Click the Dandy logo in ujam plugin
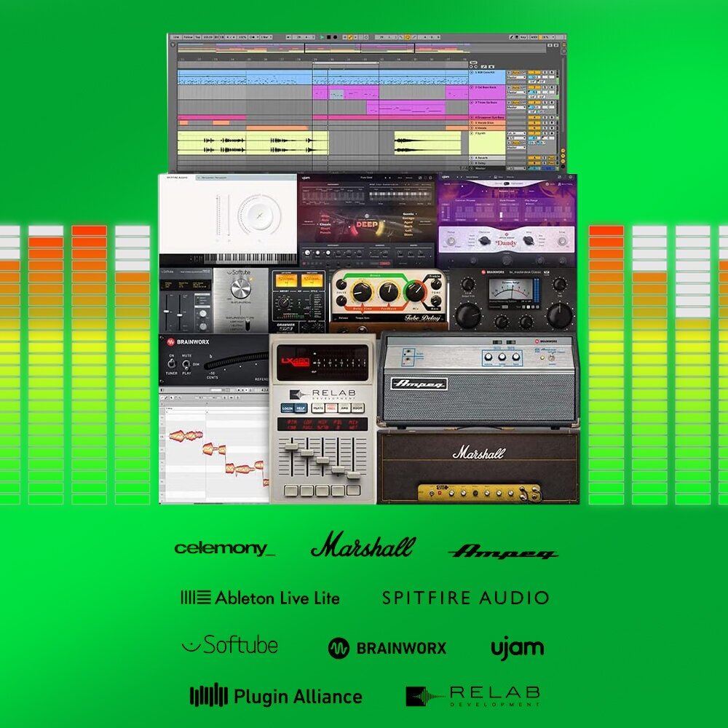 click(506, 242)
